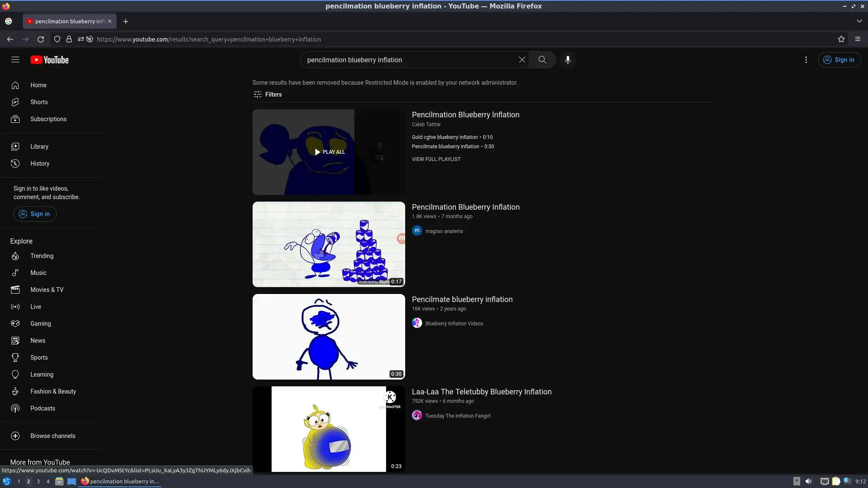
Task: Open a new browser tab
Action: point(125,21)
